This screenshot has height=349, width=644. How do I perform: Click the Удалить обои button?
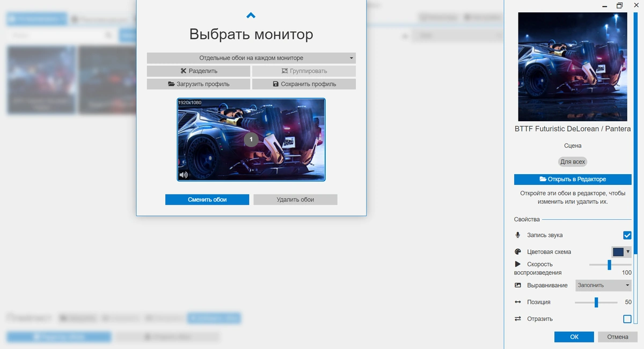pos(295,199)
